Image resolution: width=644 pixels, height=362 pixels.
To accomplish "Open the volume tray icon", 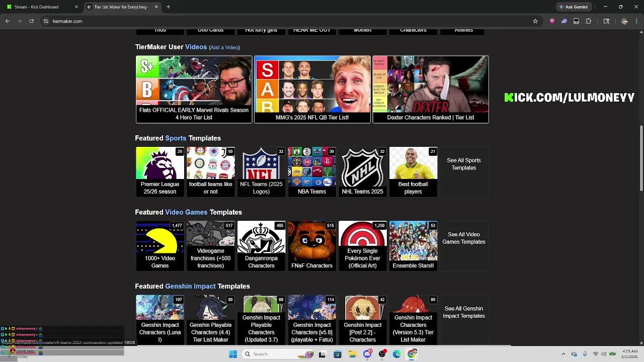I will click(604, 354).
